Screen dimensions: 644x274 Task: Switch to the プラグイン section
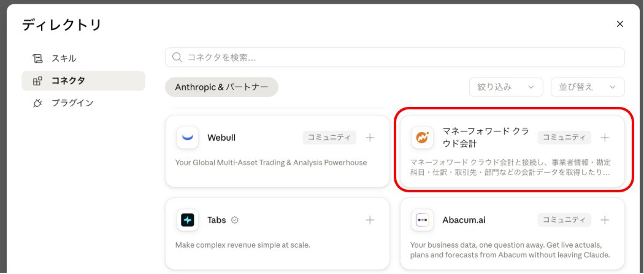pos(83,103)
